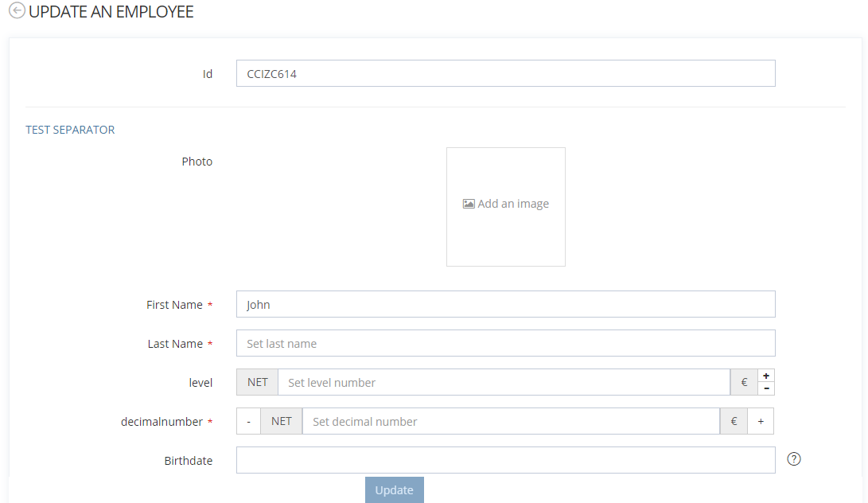Viewport: 868px width, 503px height.
Task: Focus the Set level number input
Action: pos(503,382)
